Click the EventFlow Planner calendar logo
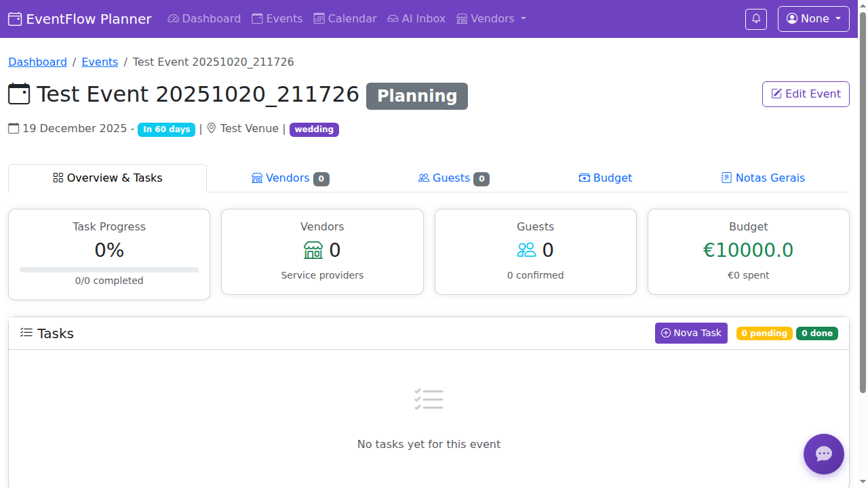Viewport: 868px width, 488px height. coord(15,19)
